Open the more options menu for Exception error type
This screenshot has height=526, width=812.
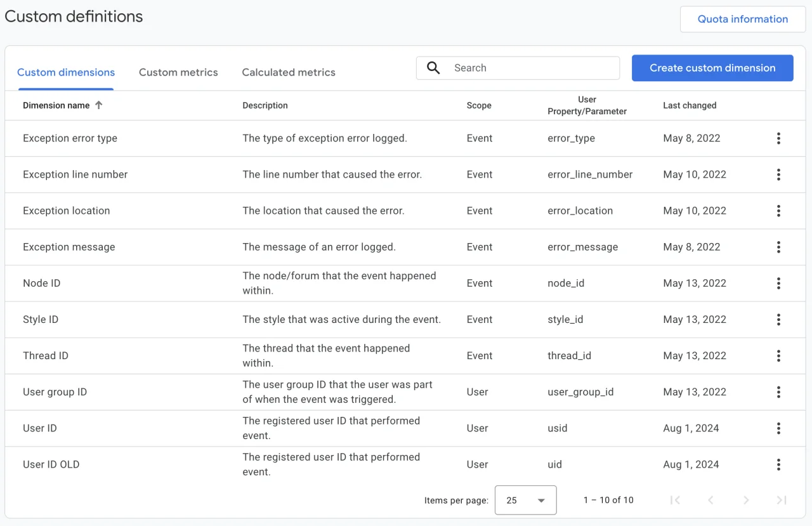778,138
